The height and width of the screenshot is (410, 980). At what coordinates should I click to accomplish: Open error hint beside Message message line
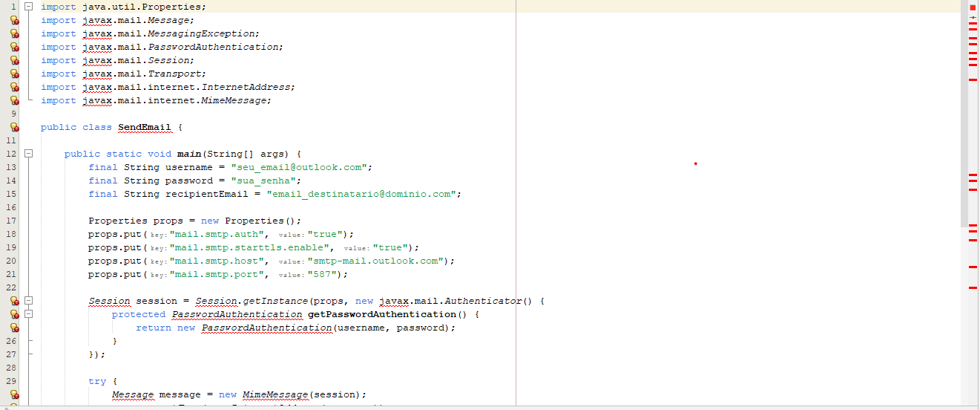point(14,395)
